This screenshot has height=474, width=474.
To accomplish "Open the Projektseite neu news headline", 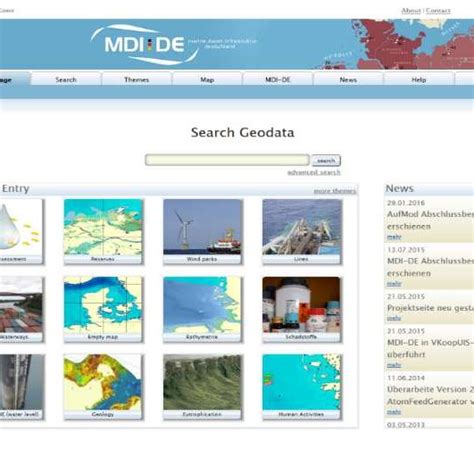I will click(430, 308).
